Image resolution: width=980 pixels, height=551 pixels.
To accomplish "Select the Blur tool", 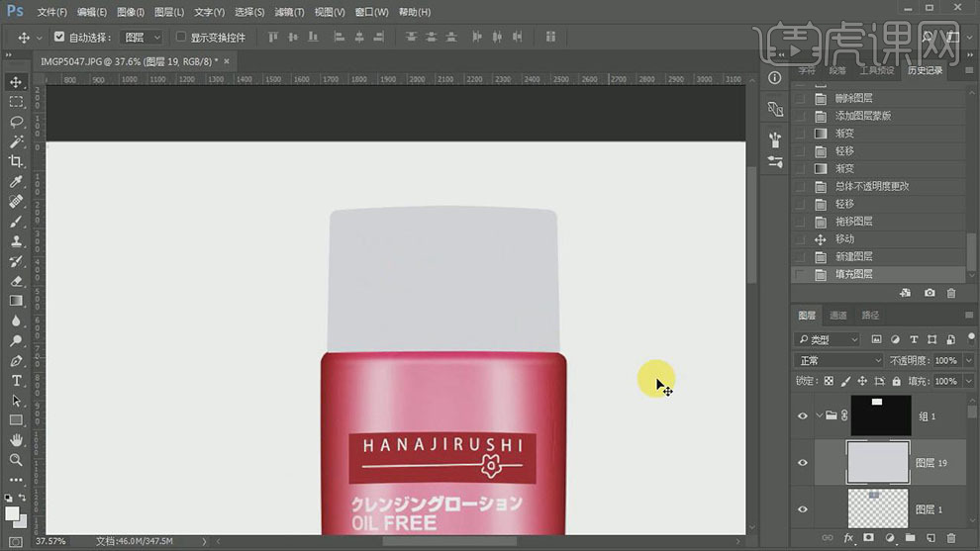I will coord(16,321).
